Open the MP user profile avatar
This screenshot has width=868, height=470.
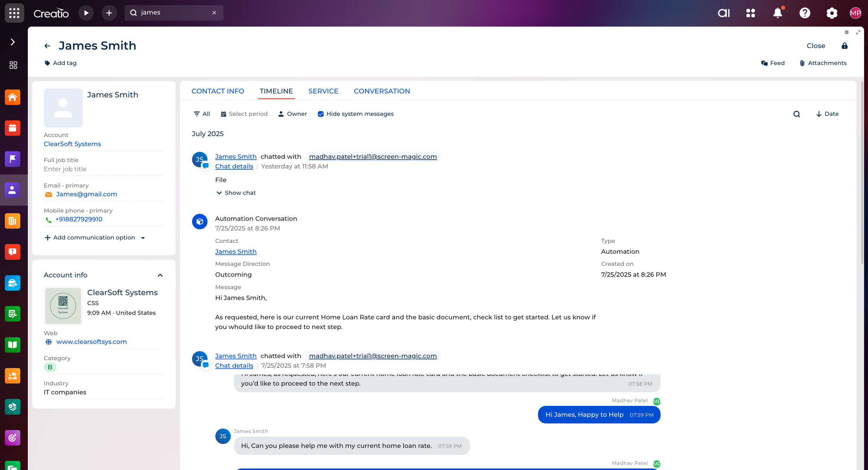click(x=855, y=13)
